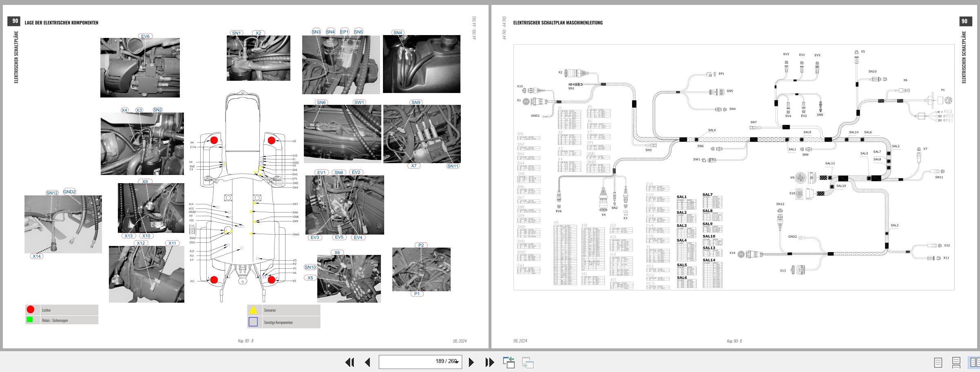Click the X9 callout bubble above the photo
The width and height of the screenshot is (980, 372).
click(145, 182)
